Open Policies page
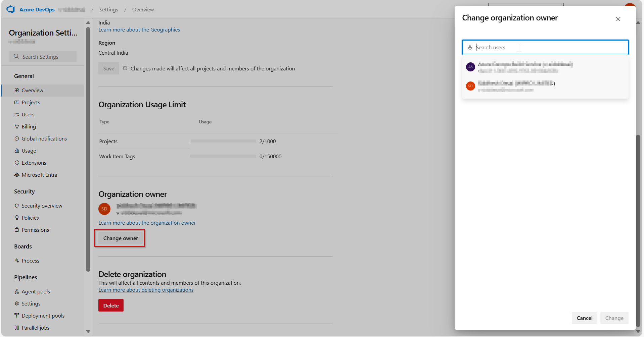Viewport: 644px width, 337px height. coord(43,218)
